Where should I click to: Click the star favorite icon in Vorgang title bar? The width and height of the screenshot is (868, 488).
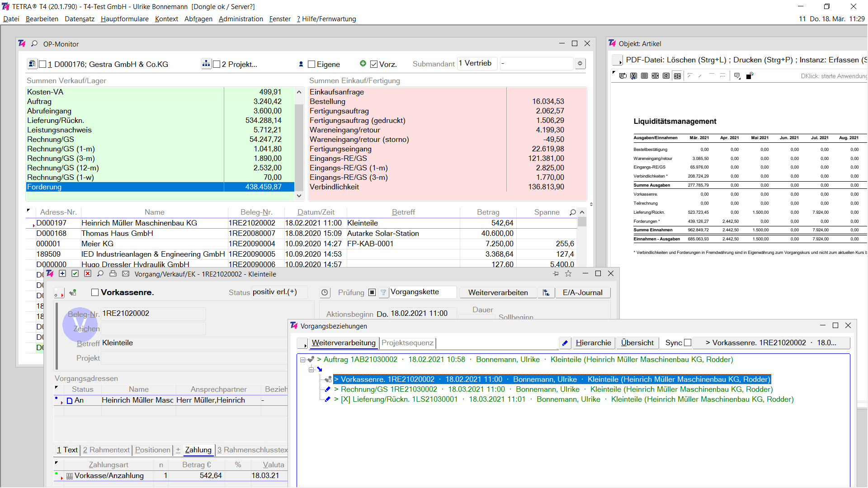(x=568, y=274)
